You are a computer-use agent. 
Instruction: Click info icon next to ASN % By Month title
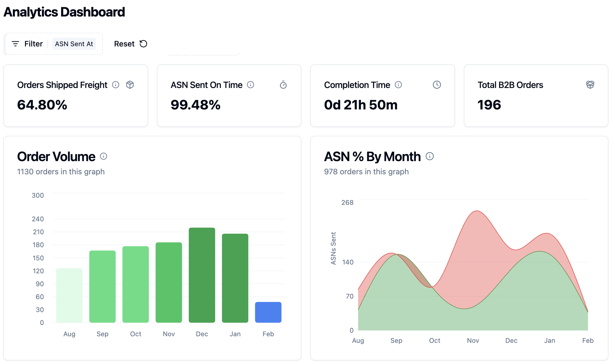(x=430, y=156)
